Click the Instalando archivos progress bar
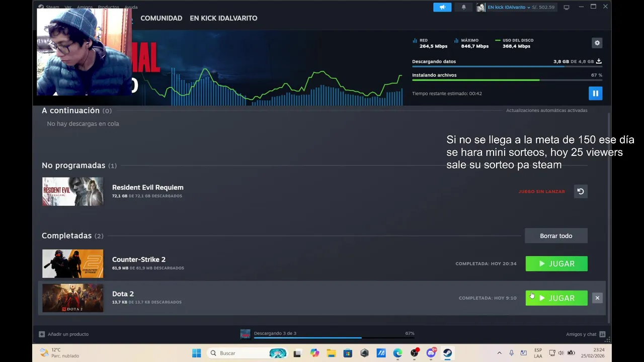This screenshot has width=644, height=362. (507, 80)
